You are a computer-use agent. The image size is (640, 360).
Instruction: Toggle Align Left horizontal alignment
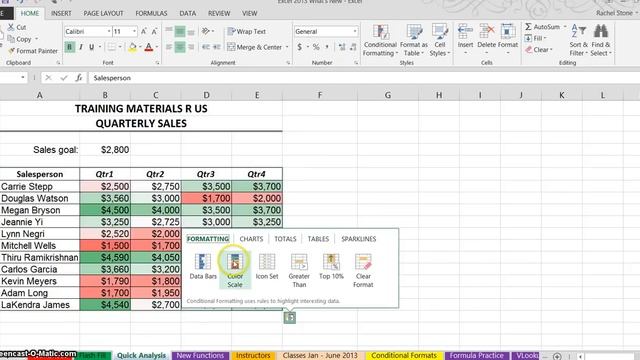[169, 47]
